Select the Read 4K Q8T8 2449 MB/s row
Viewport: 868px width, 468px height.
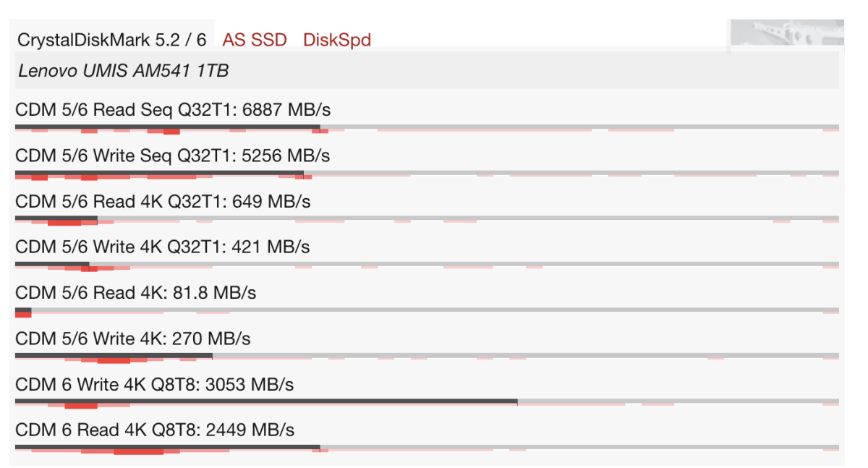coord(154,430)
